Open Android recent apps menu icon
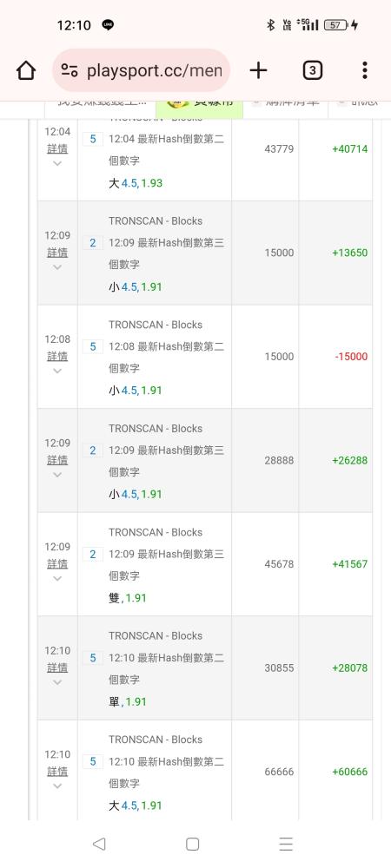 (286, 844)
